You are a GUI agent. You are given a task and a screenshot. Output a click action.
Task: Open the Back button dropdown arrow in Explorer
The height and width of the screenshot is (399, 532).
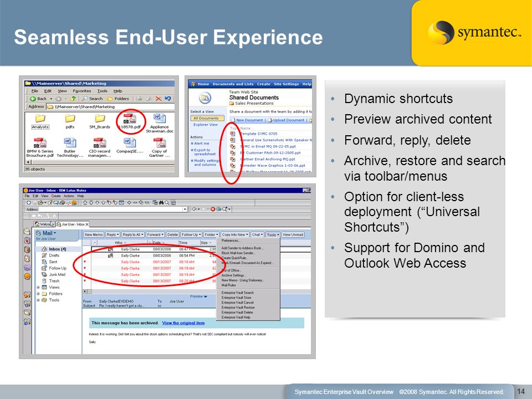tap(51, 99)
